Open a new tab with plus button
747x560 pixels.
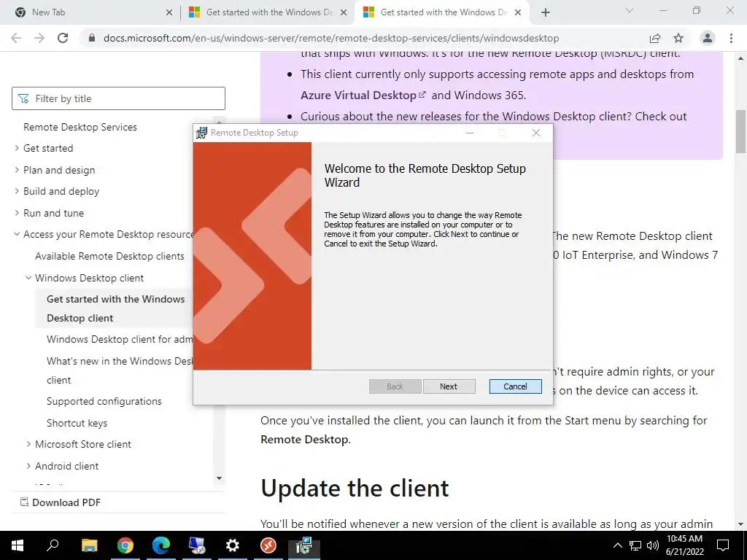pos(546,12)
